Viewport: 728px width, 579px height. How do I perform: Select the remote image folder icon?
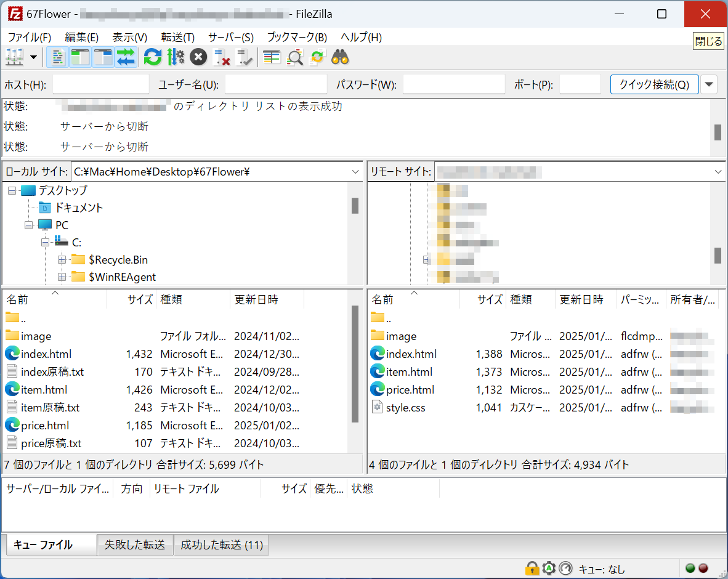[378, 335]
